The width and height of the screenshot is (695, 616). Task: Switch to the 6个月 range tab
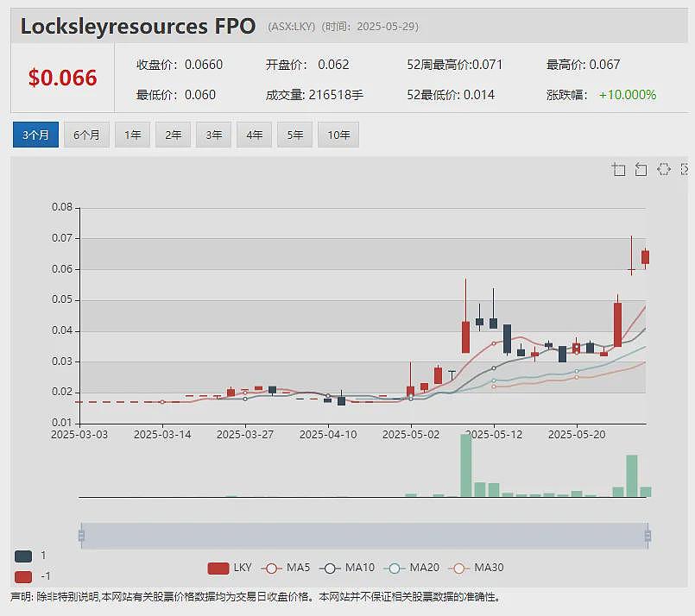[86, 135]
